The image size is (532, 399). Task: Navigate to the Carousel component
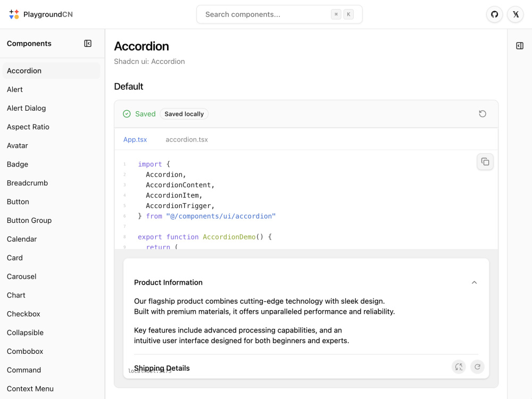pos(51,277)
